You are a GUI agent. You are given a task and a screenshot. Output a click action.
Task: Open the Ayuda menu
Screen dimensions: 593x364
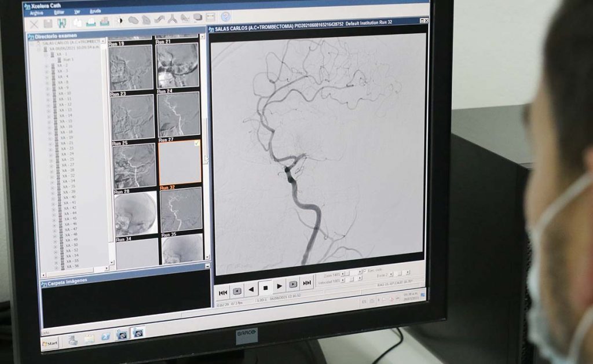pos(95,11)
